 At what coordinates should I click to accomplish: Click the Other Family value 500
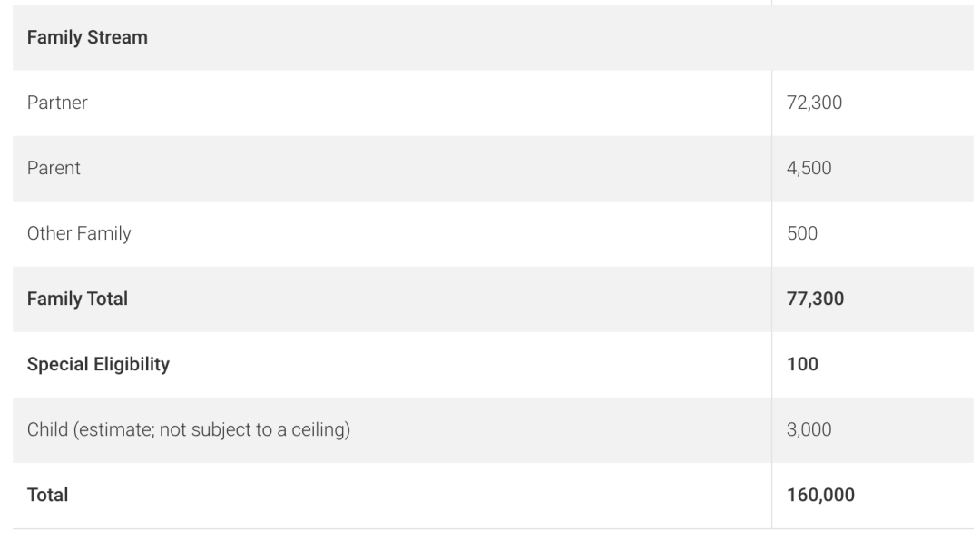[802, 233]
